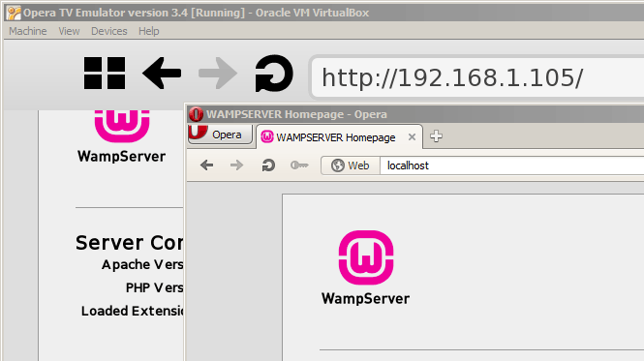644x361 pixels.
Task: Click the Opera window title bar icon
Action: [196, 114]
